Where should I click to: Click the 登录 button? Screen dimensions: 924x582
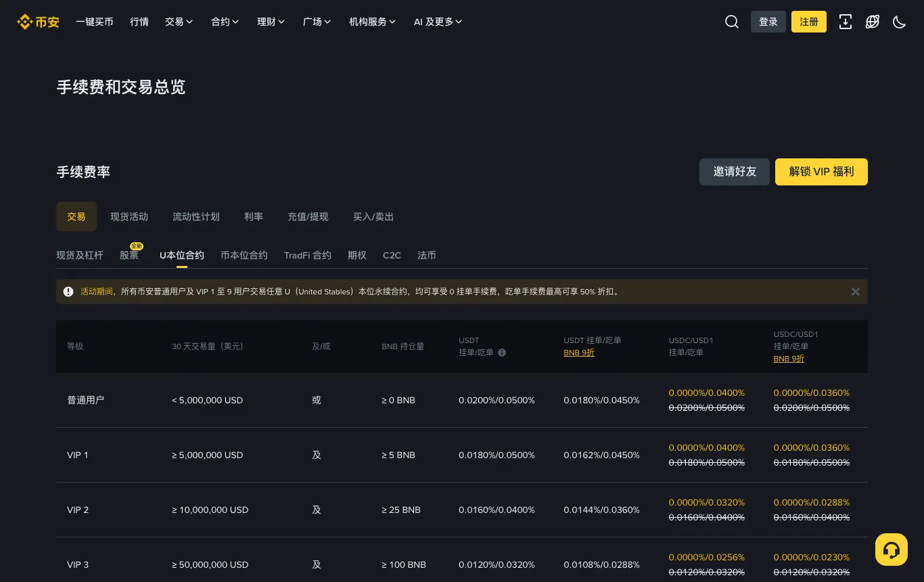pos(768,22)
